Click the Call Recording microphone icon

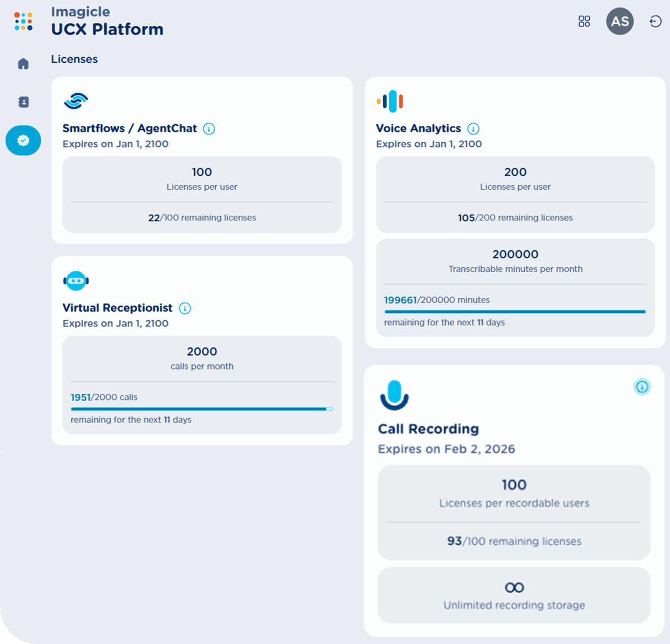pyautogui.click(x=394, y=395)
